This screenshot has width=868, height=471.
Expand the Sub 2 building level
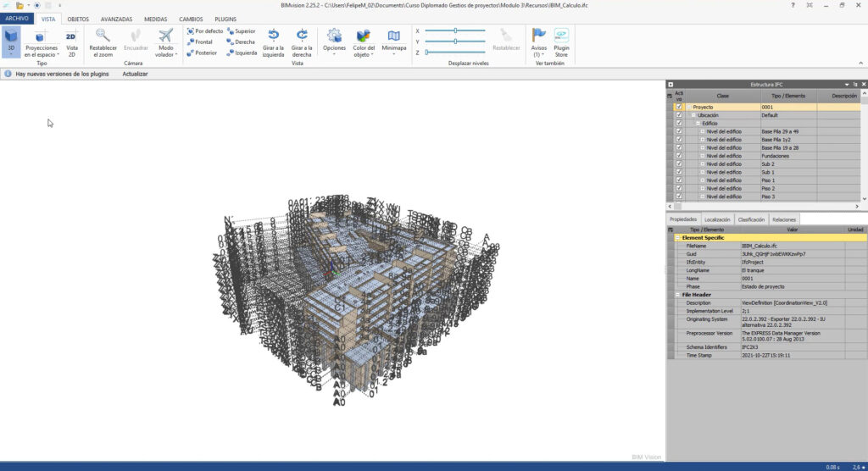[703, 164]
